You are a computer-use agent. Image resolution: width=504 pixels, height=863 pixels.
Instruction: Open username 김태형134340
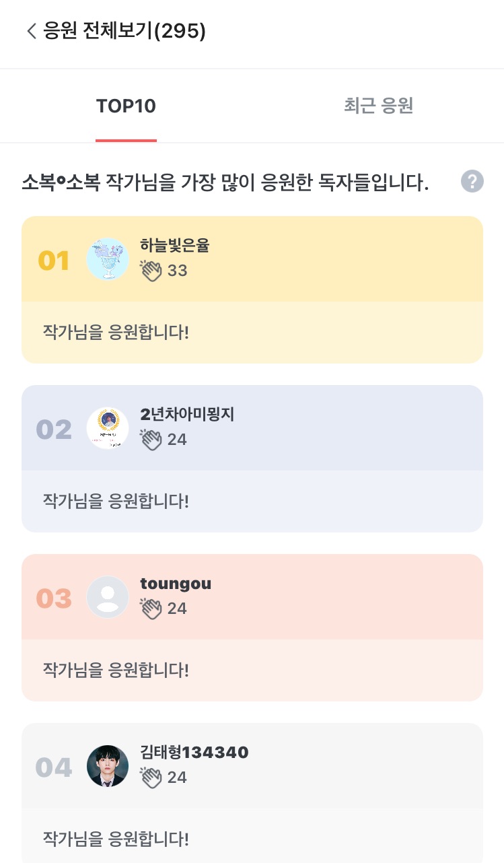point(194,752)
